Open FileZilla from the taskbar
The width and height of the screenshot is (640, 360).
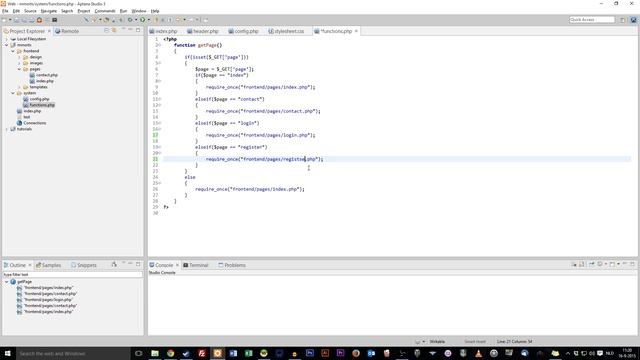pos(202,353)
